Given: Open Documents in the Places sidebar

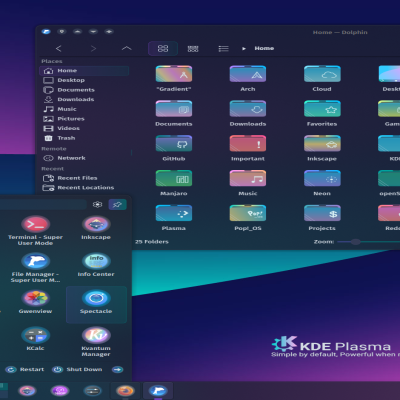Looking at the screenshot, I should point(84,90).
